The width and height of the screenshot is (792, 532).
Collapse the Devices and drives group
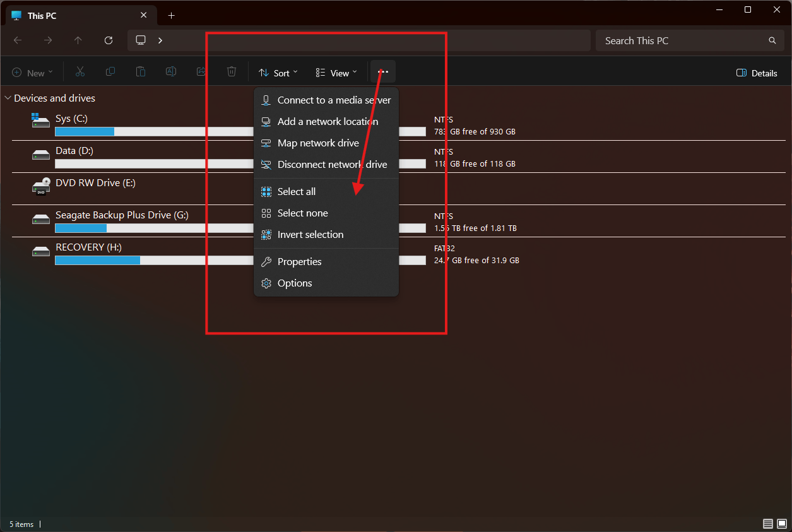tap(8, 98)
